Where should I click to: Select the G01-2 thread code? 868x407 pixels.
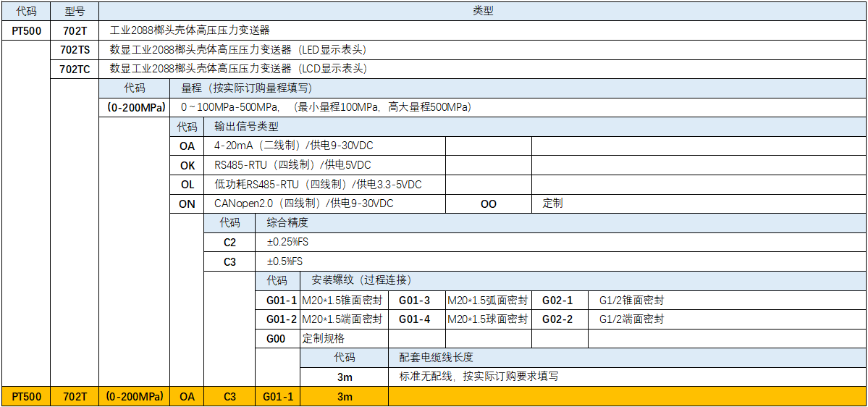pos(282,319)
